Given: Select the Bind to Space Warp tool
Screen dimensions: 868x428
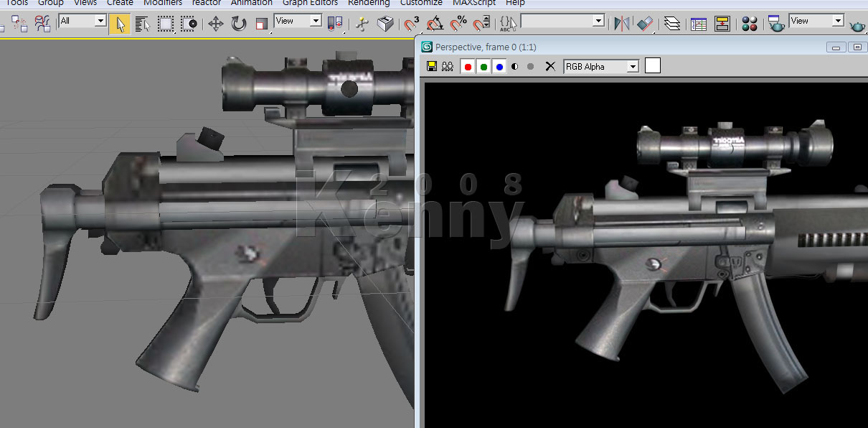Looking at the screenshot, I should click(x=42, y=24).
